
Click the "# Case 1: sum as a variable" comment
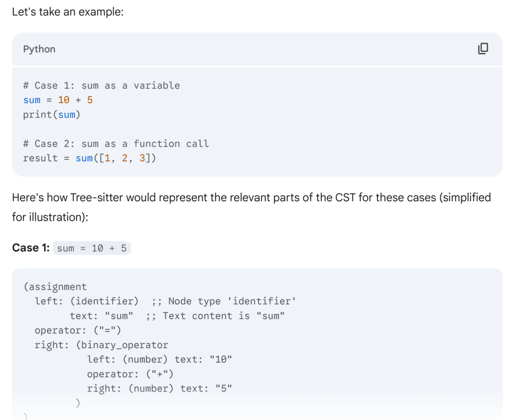[101, 86]
